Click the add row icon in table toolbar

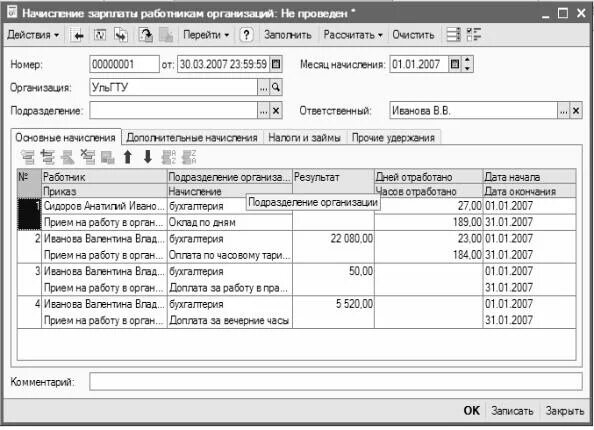[28, 157]
